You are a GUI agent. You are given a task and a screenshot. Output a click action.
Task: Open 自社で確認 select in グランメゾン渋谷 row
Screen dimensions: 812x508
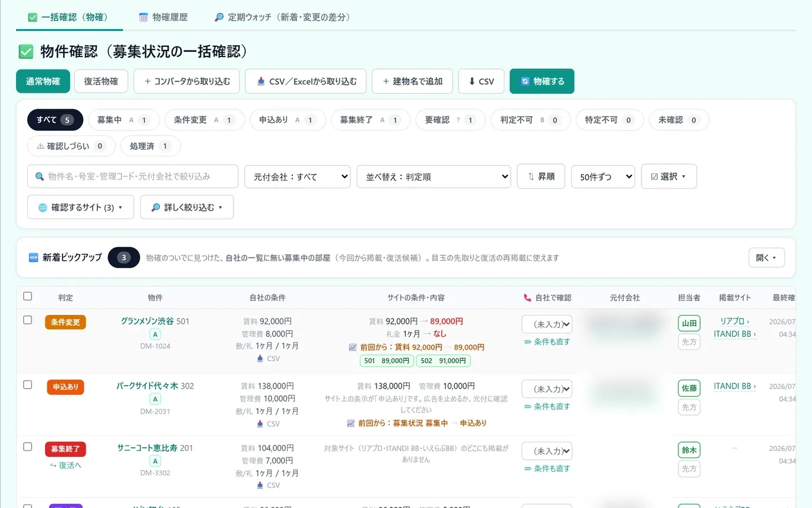547,324
